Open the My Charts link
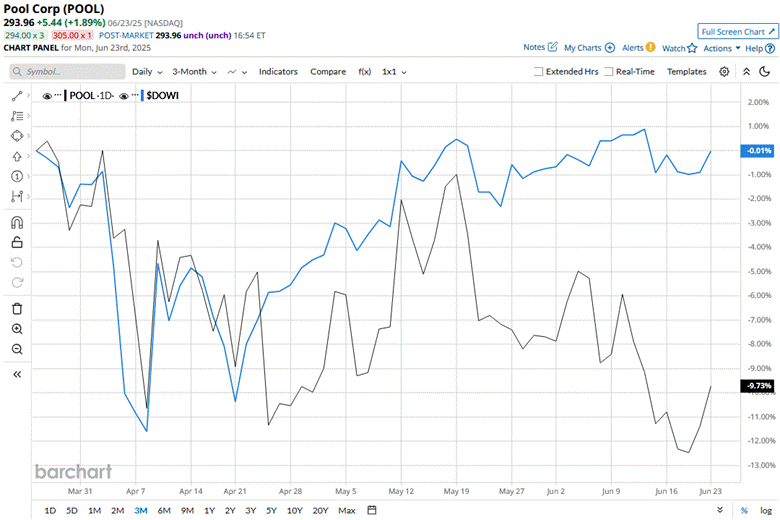The height and width of the screenshot is (520, 780). point(583,48)
